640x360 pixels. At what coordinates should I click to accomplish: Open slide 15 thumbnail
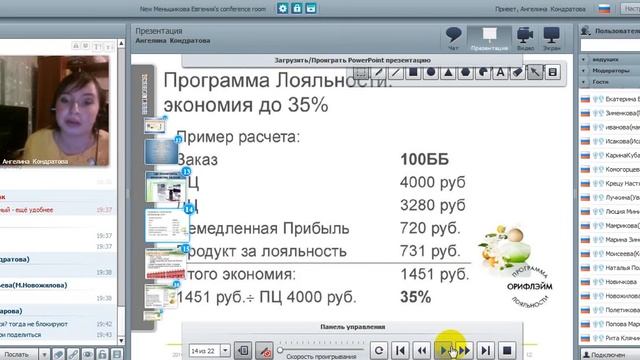tap(165, 264)
